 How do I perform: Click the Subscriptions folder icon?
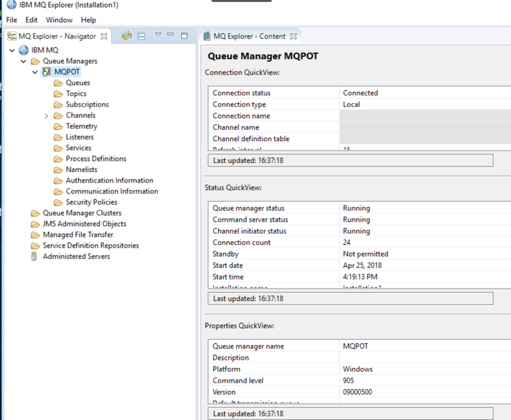[58, 104]
